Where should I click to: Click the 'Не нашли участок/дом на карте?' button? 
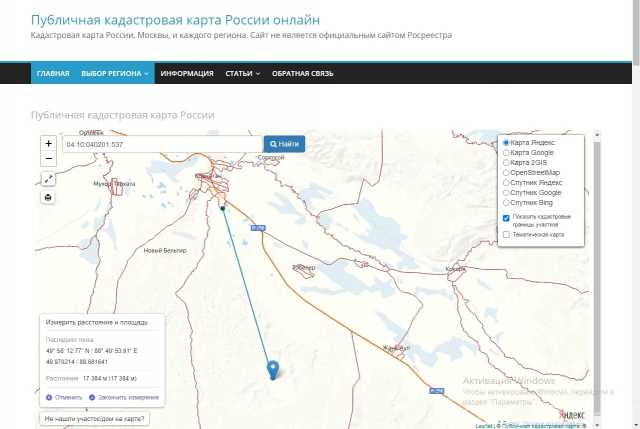(x=94, y=419)
